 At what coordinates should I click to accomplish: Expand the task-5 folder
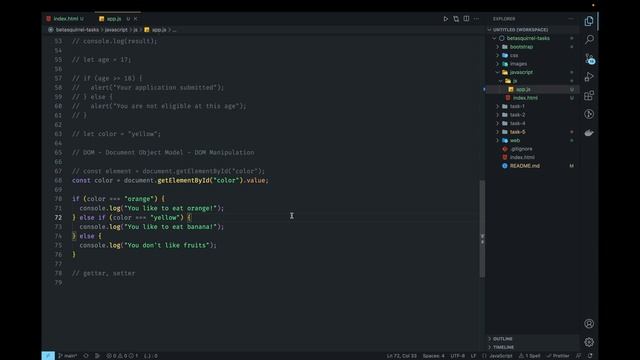(532, 132)
